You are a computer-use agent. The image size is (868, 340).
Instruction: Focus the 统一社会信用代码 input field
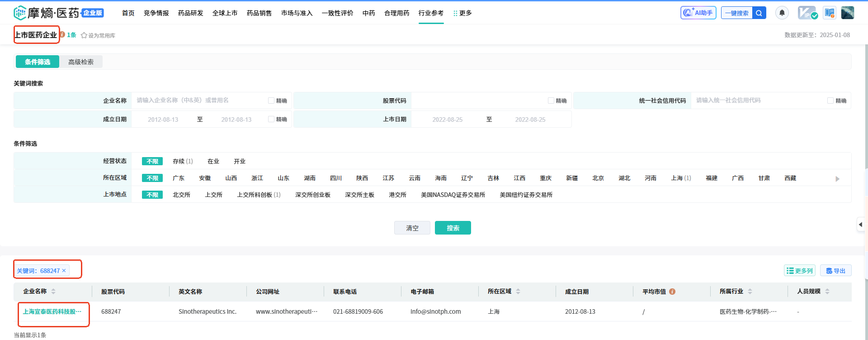click(759, 101)
